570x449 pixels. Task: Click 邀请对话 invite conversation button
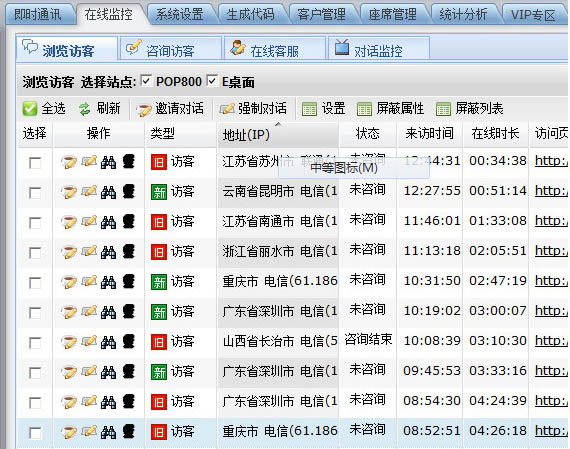[170, 109]
